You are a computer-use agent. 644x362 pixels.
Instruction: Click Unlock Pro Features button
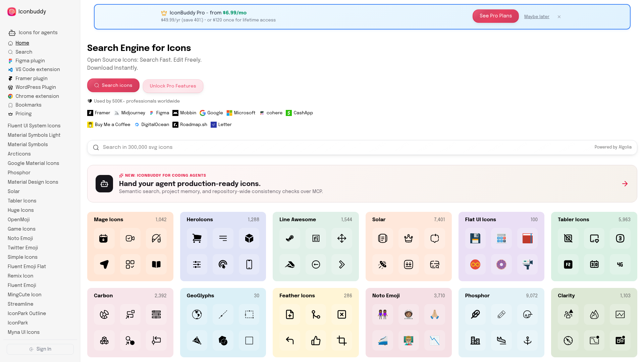point(173,86)
